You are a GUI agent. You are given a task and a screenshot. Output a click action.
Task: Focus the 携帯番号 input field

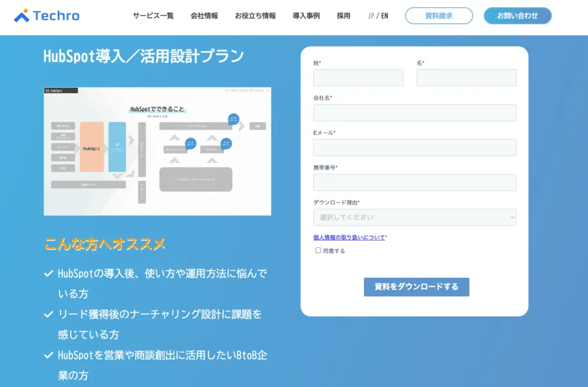click(415, 182)
